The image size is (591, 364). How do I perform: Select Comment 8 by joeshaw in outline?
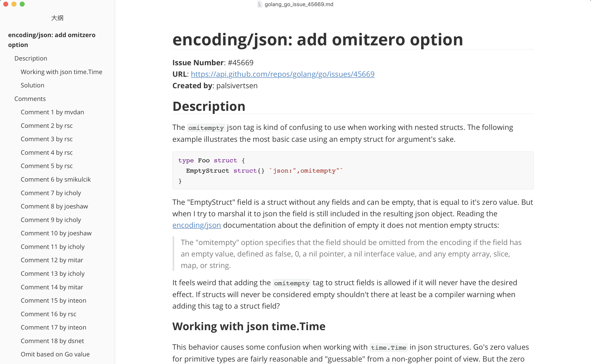[x=54, y=206]
